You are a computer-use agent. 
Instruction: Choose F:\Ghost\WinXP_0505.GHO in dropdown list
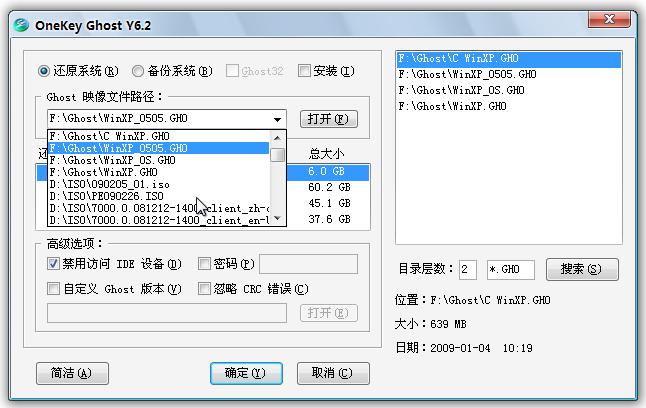tap(159, 148)
